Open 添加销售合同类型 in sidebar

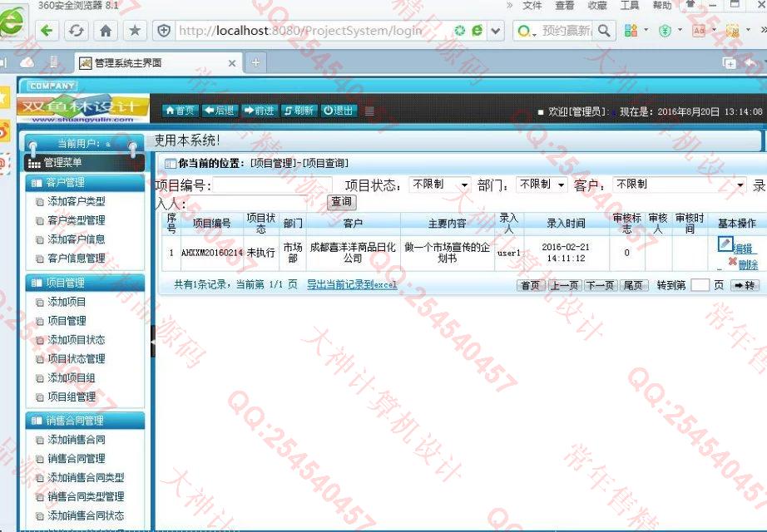click(x=86, y=478)
